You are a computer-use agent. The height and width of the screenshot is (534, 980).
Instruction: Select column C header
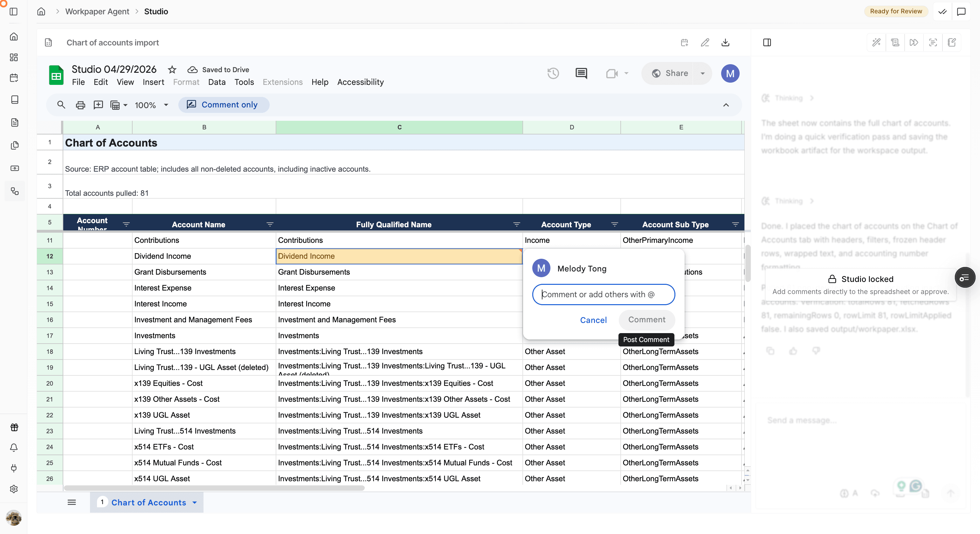click(x=399, y=127)
